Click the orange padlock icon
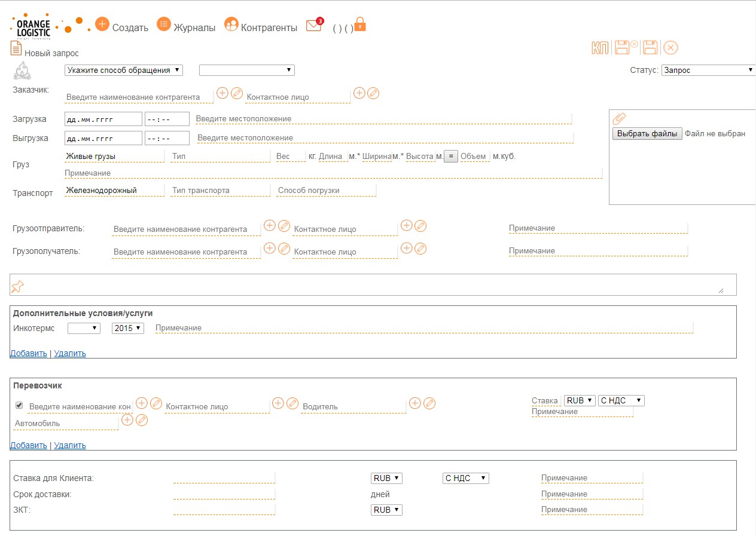756x536 pixels. coord(360,24)
